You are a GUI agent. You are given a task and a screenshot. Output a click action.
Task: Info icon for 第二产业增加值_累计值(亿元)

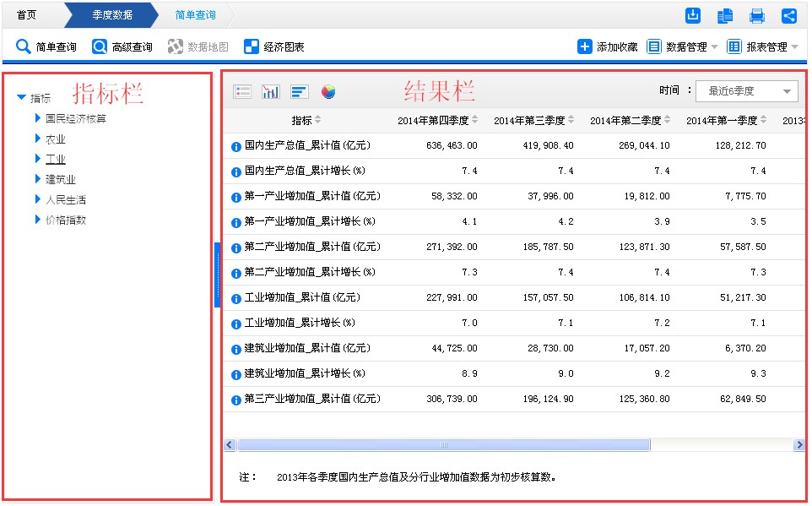click(236, 248)
